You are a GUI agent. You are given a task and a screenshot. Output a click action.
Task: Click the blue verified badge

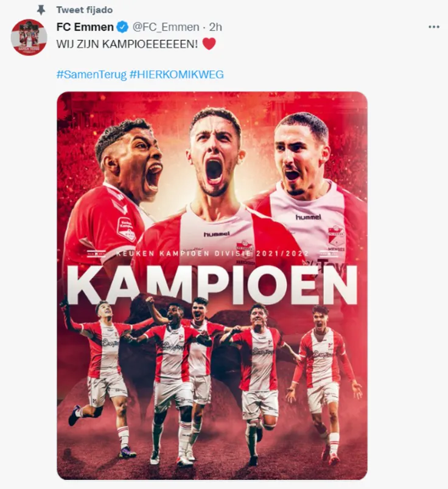123,27
